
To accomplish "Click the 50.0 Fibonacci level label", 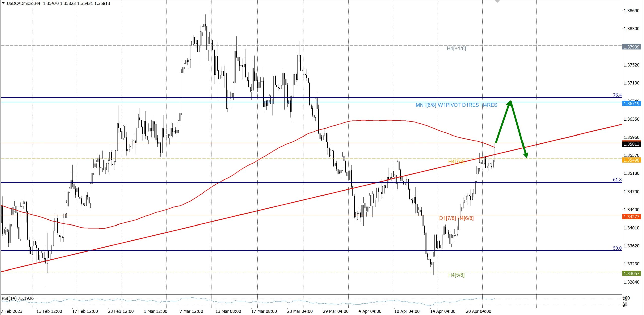I will [x=617, y=248].
